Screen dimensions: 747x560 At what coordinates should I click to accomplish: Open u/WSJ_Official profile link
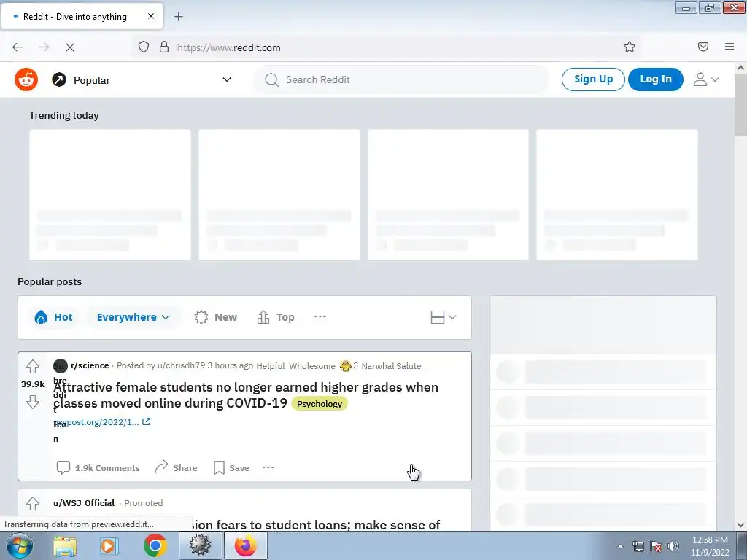(84, 503)
